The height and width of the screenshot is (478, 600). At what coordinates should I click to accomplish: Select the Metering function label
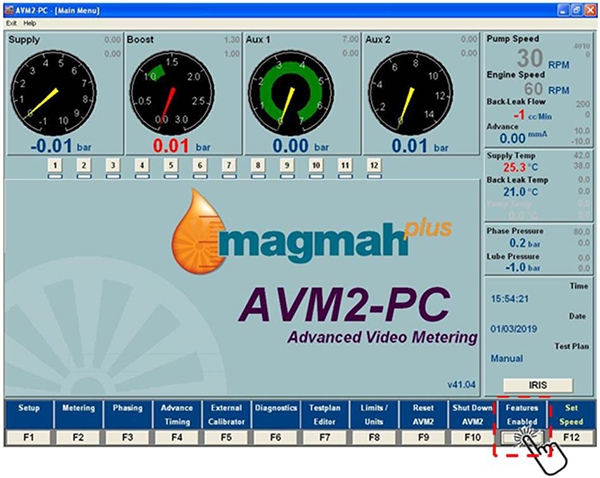coord(78,414)
